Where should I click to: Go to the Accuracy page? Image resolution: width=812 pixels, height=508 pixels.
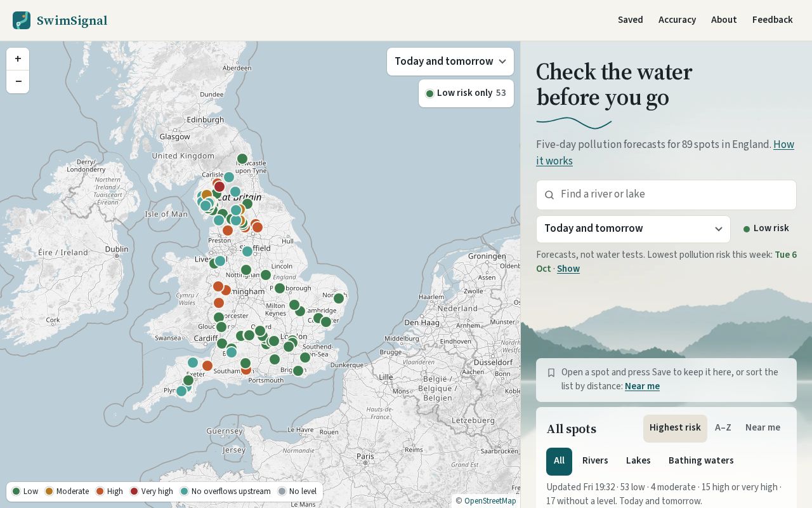tap(677, 20)
